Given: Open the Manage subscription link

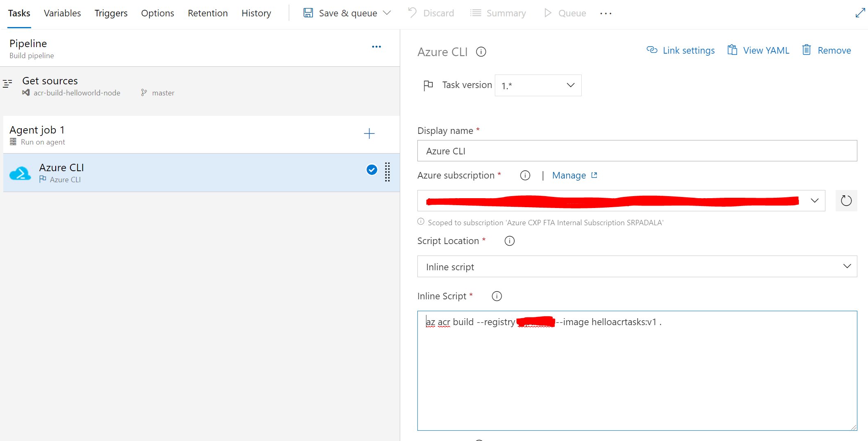Looking at the screenshot, I should tap(569, 175).
